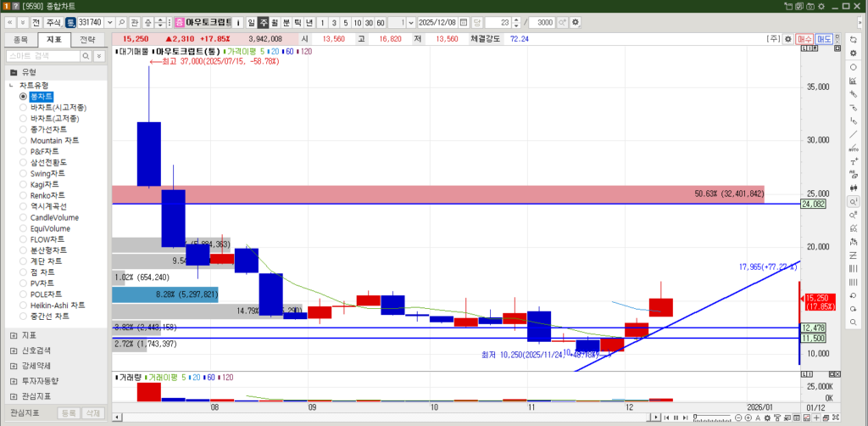The width and height of the screenshot is (868, 426).
Task: Switch to the 전략 tab
Action: [87, 39]
